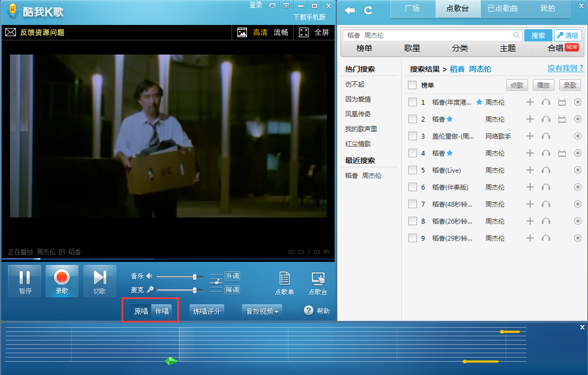The height and width of the screenshot is (375, 588).
Task: Click the magnifier icon in search box
Action: [x=516, y=35]
